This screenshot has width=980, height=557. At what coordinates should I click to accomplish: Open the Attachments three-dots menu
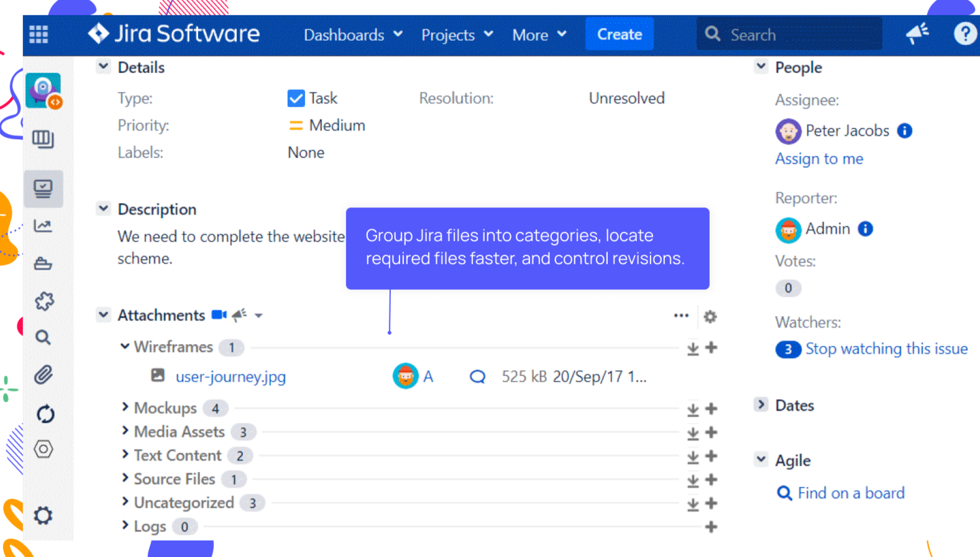coord(681,316)
